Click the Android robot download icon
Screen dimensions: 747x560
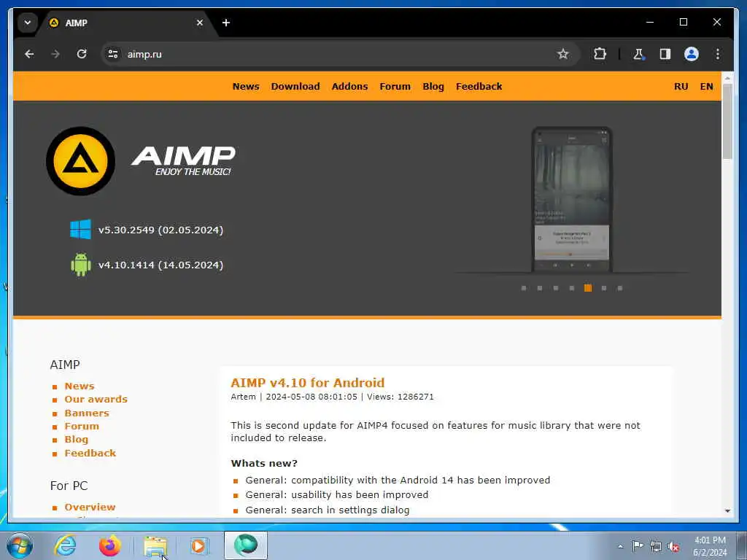pyautogui.click(x=80, y=265)
